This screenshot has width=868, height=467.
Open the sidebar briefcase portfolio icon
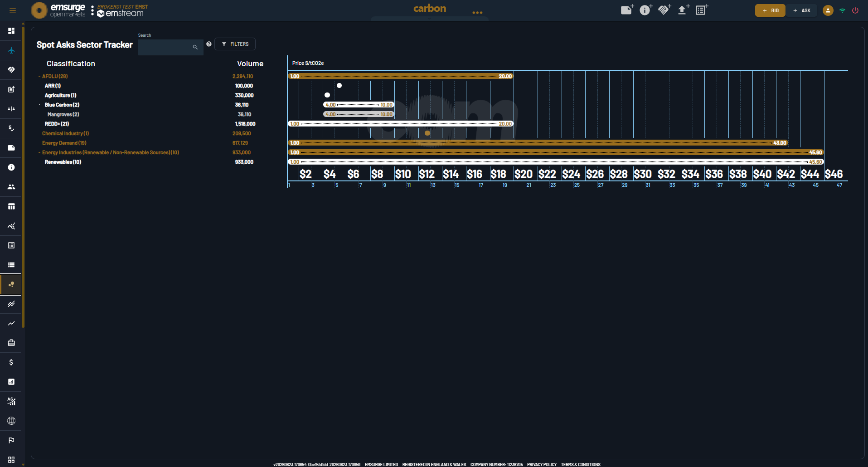coord(11,343)
